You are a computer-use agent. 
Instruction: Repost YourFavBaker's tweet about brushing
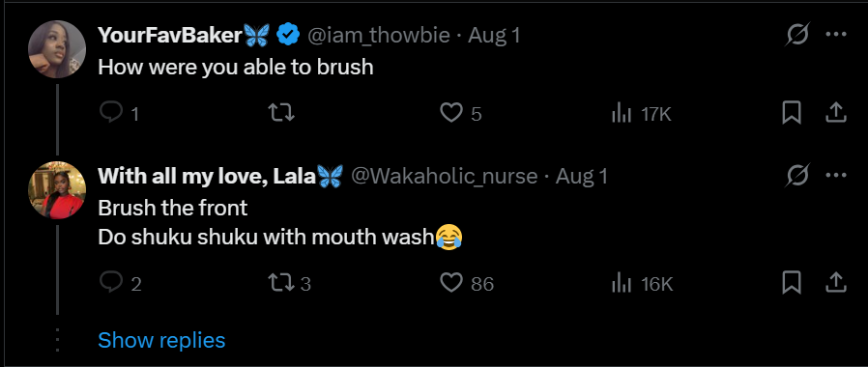(x=281, y=113)
